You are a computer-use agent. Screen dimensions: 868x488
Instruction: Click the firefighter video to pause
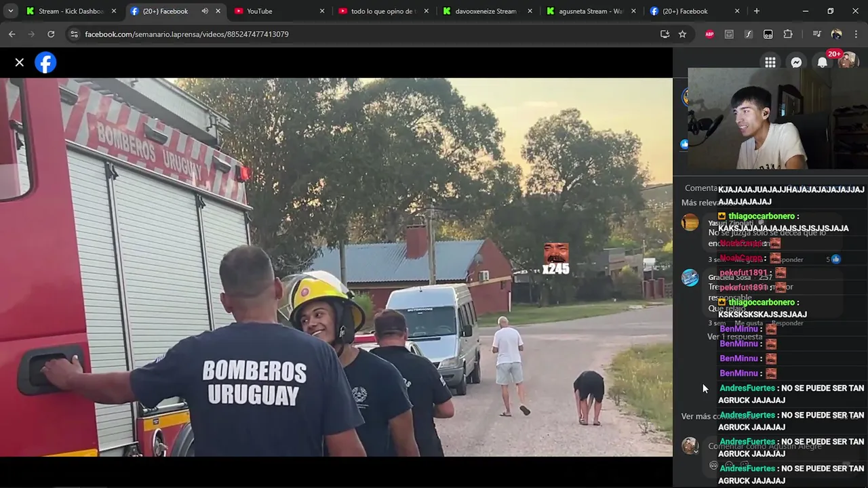(x=336, y=267)
